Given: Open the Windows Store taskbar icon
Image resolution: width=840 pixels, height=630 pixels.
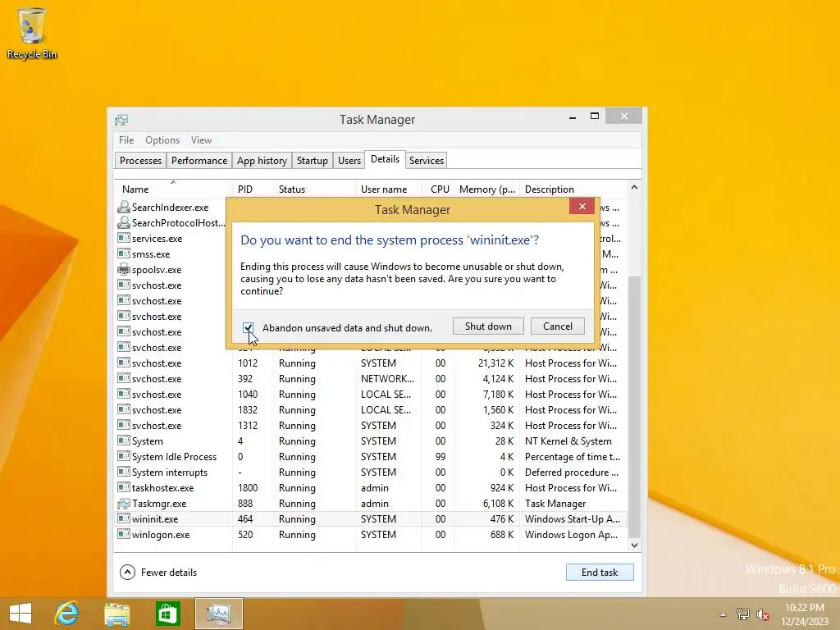Looking at the screenshot, I should coord(167,614).
